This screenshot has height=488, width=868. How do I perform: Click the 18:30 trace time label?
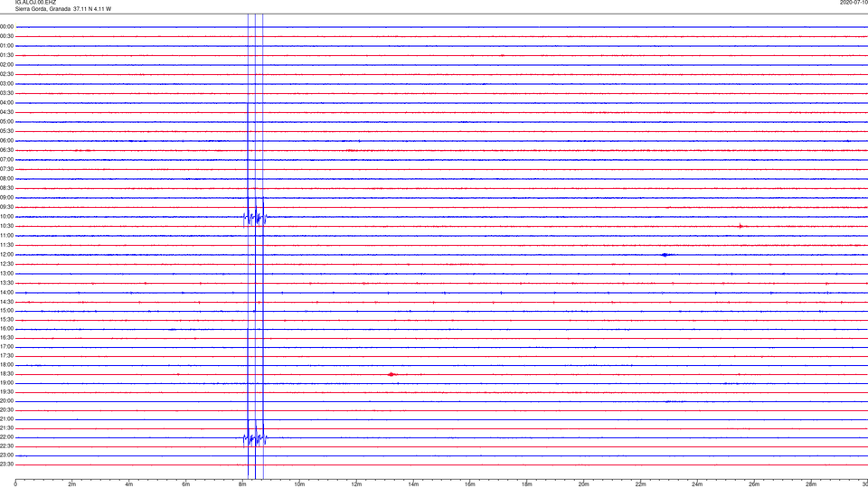[x=6, y=374]
